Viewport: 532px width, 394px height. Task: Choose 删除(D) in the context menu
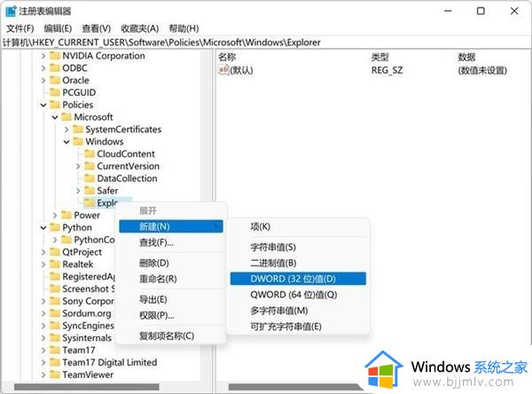pyautogui.click(x=171, y=263)
